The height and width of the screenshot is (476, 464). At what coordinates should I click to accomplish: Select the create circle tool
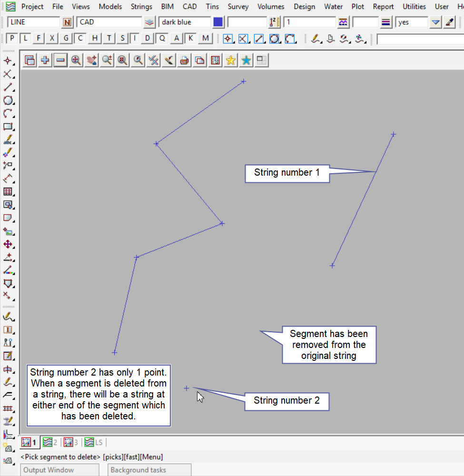[x=8, y=100]
